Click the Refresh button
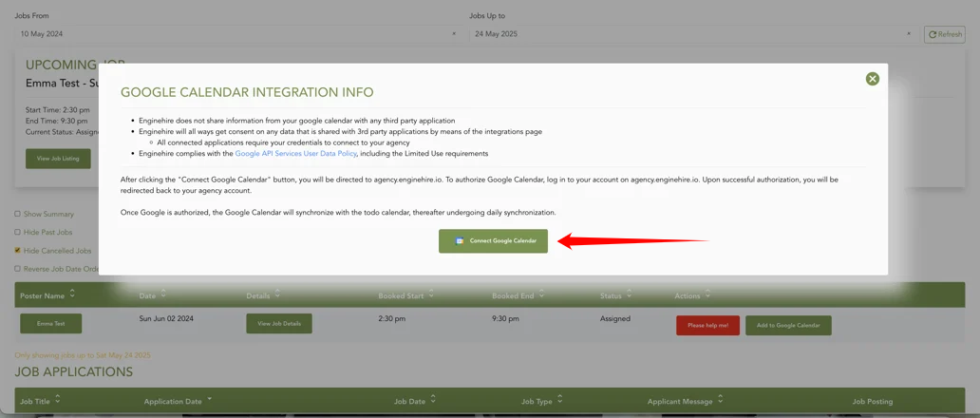Image resolution: width=980 pixels, height=418 pixels. (x=944, y=34)
